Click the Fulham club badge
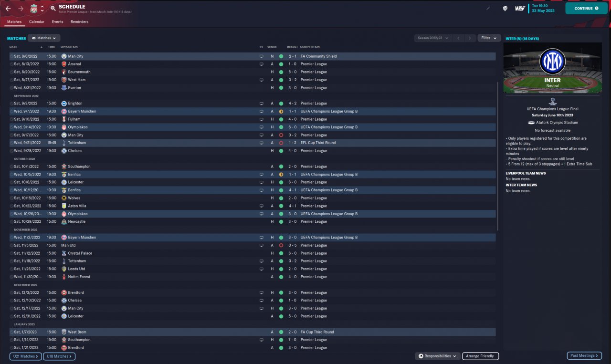 point(64,119)
